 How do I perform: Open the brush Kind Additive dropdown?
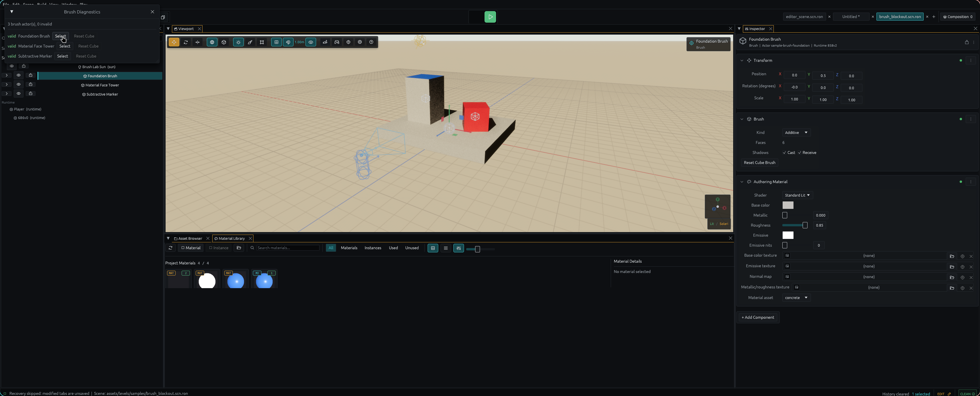796,133
